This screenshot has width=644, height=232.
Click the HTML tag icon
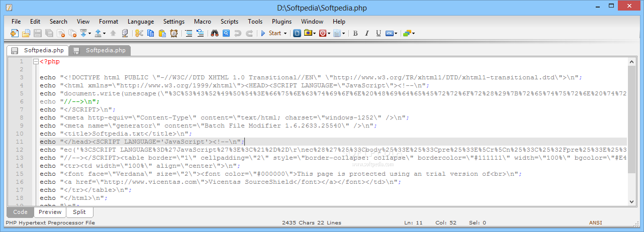tap(390, 33)
